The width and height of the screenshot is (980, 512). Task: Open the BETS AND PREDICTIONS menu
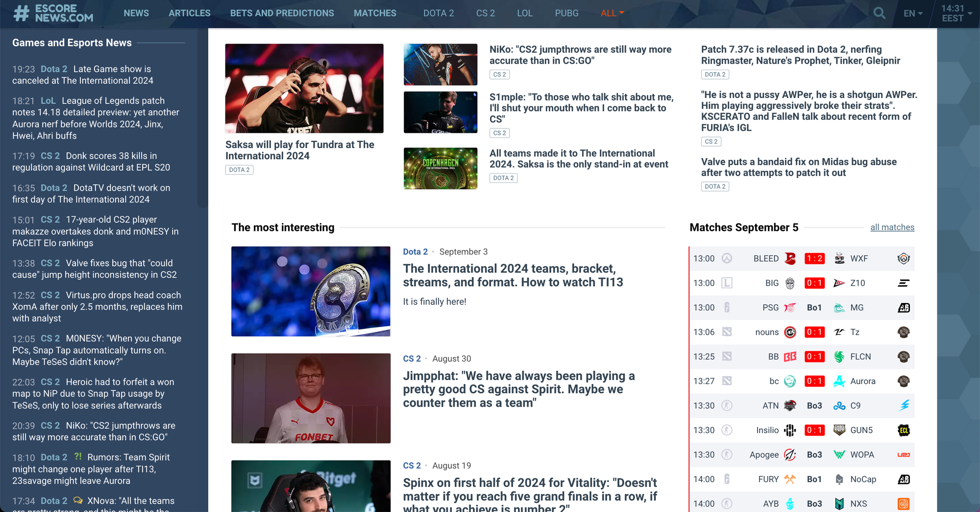click(282, 13)
